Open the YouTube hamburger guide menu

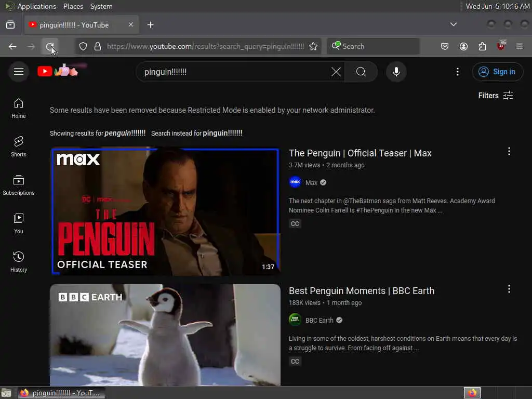pos(19,72)
